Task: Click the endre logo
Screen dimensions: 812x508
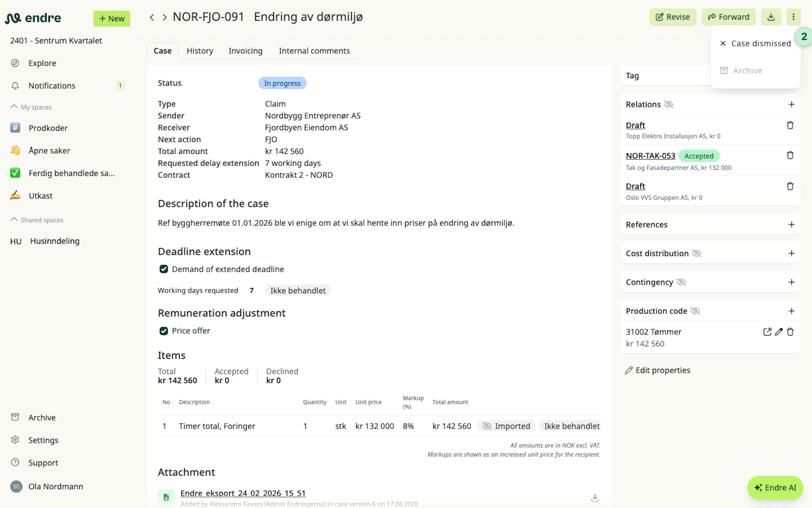Action: point(33,18)
